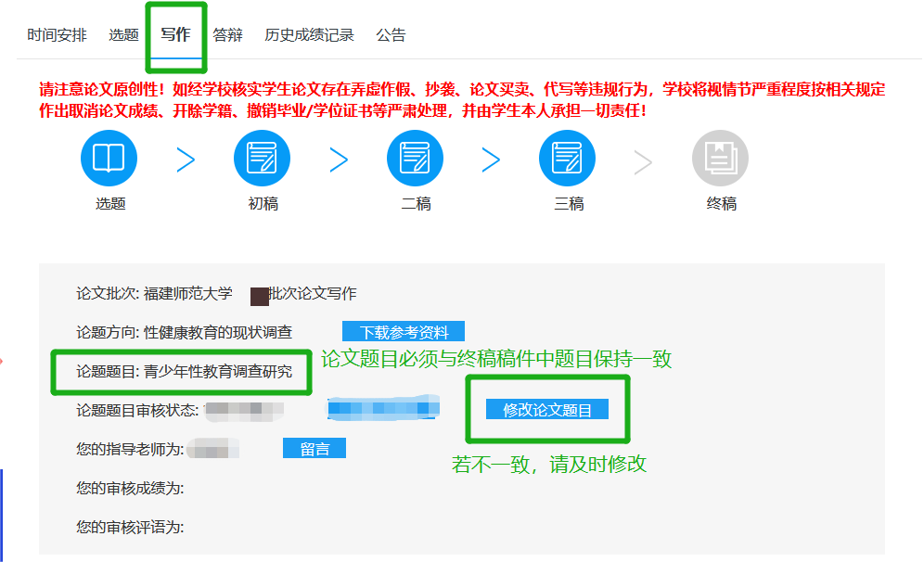This screenshot has width=924, height=562.
Task: Go to the 答辩 tab
Action: (227, 35)
